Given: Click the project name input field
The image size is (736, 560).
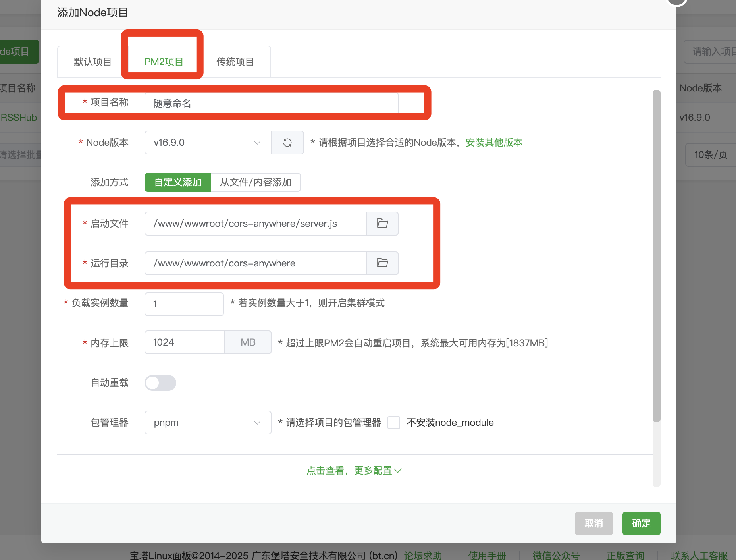Looking at the screenshot, I should click(271, 103).
